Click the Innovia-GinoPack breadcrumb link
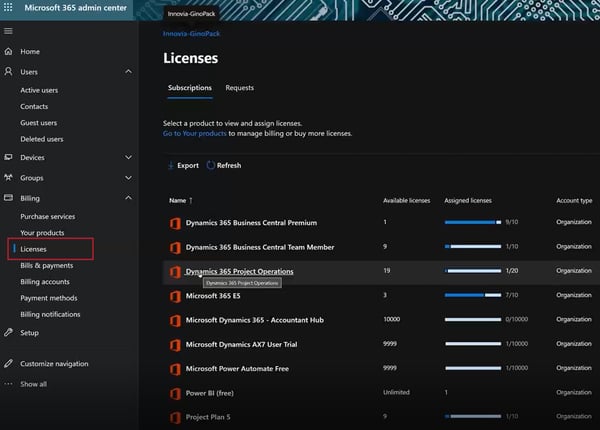Viewport: 600px width, 430px height. coord(191,34)
